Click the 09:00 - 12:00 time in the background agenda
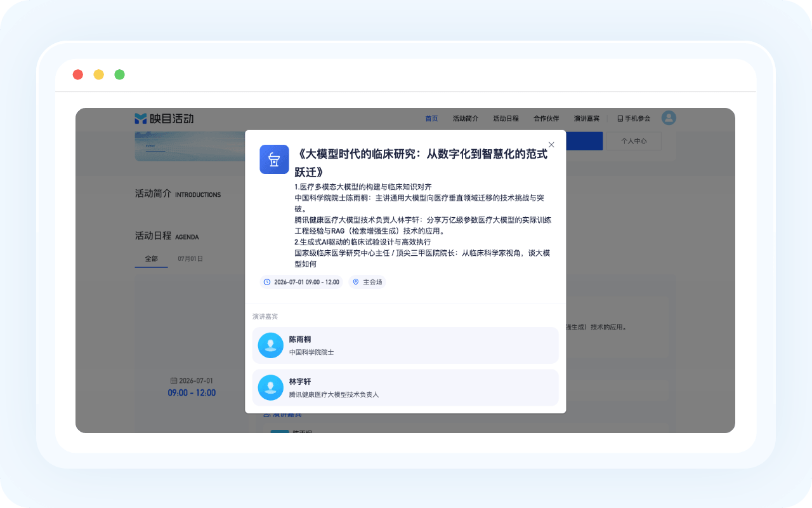This screenshot has width=812, height=508. tap(192, 393)
